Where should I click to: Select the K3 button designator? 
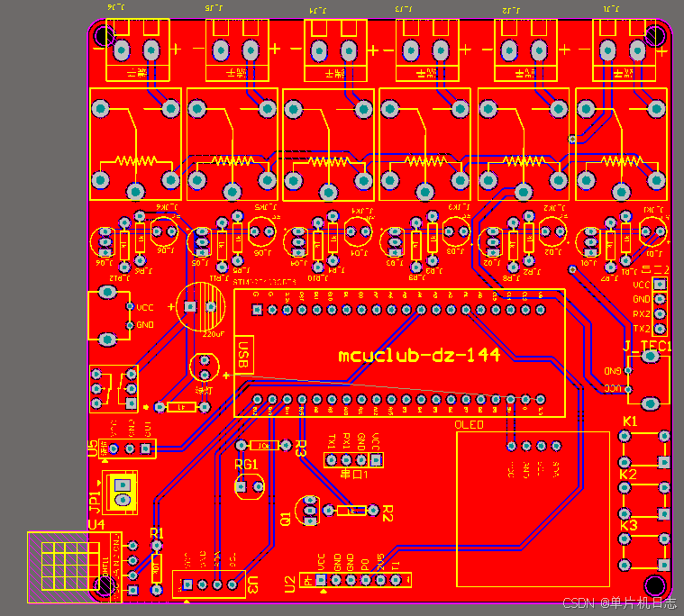(x=629, y=525)
